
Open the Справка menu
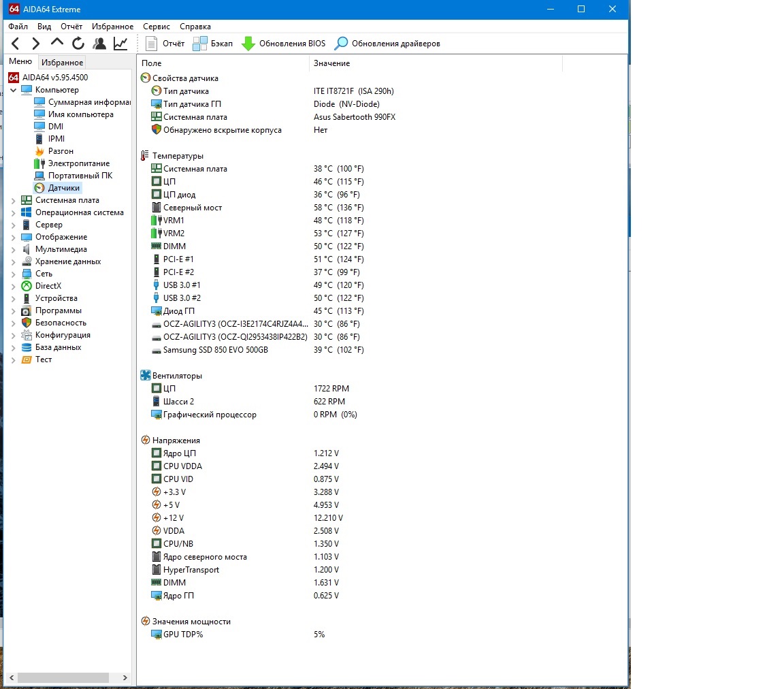[195, 27]
